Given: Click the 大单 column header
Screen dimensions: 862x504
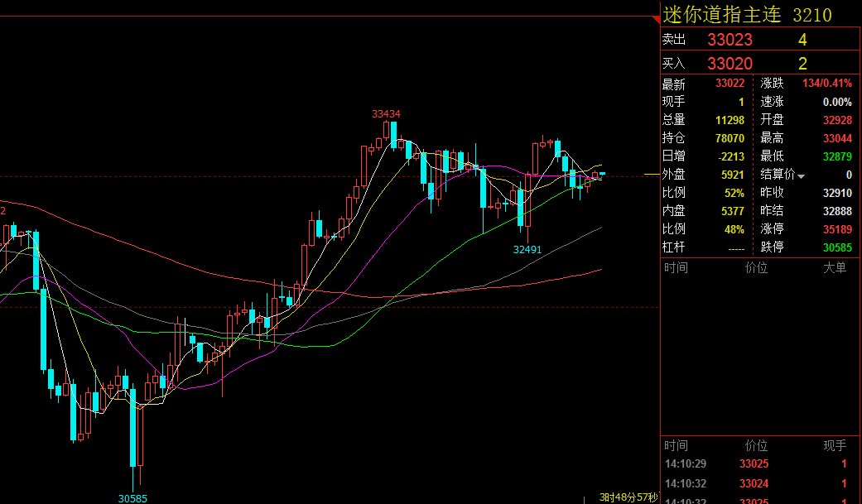Looking at the screenshot, I should (x=835, y=267).
